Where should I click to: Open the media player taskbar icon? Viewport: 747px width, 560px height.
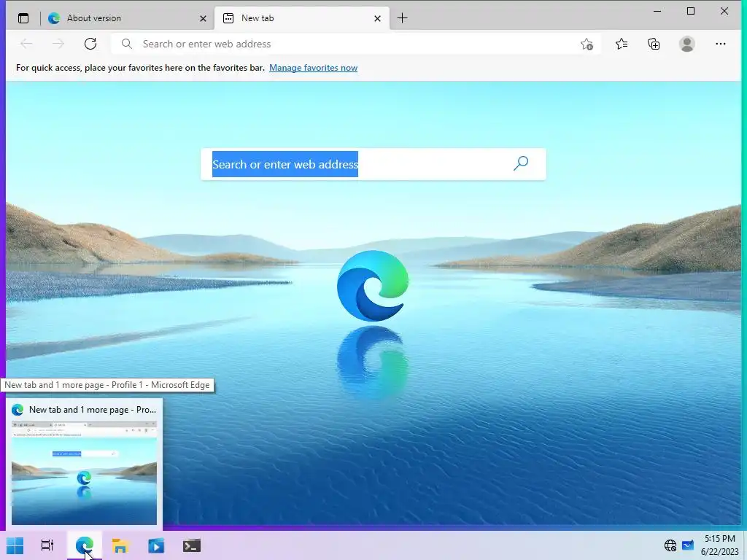pyautogui.click(x=156, y=545)
